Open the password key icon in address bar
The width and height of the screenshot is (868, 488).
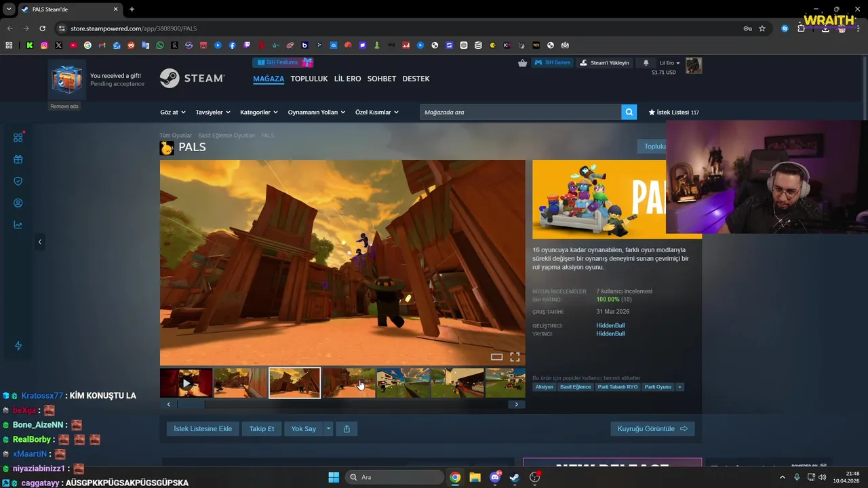tap(747, 28)
